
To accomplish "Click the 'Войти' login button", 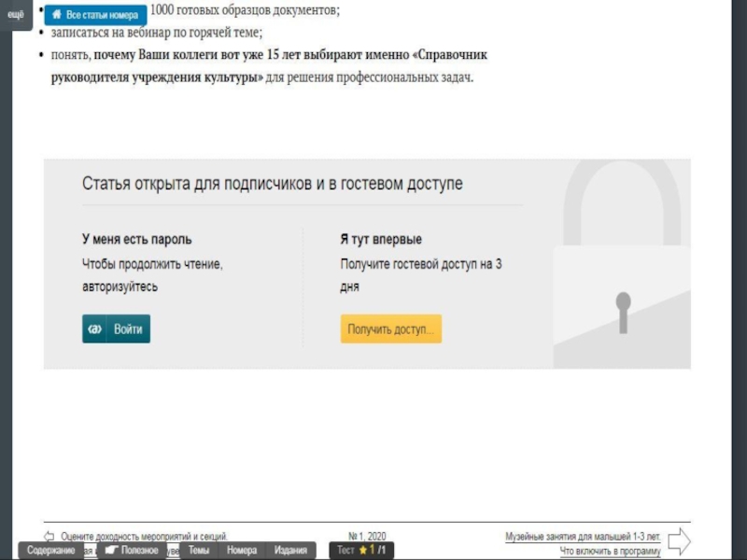I will (x=116, y=329).
